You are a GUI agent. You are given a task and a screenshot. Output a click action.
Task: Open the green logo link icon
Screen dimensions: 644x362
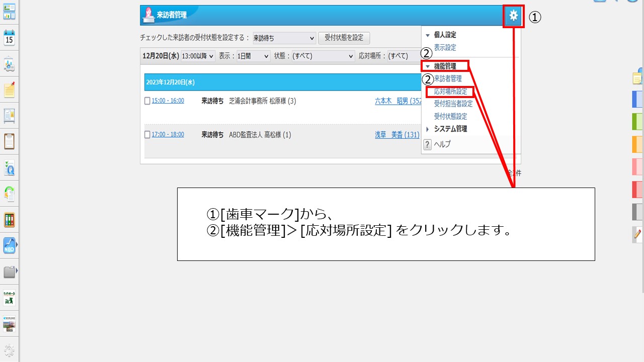(x=9, y=298)
